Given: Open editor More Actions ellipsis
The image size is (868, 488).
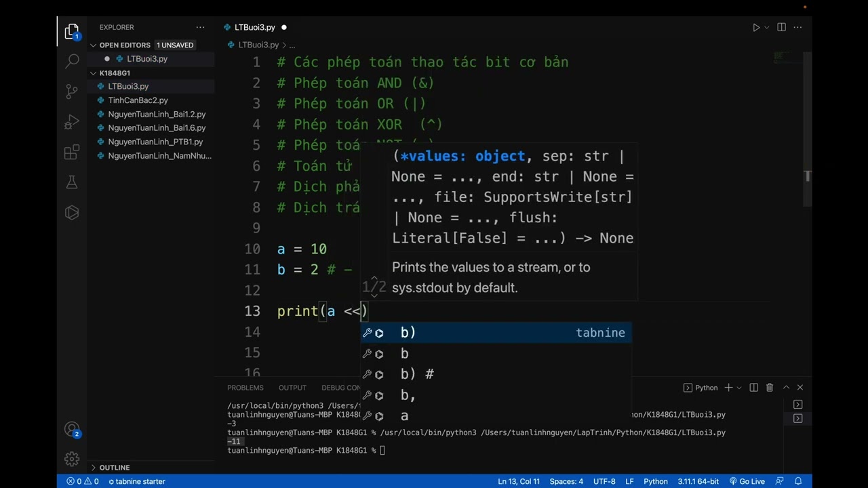Looking at the screenshot, I should pos(798,28).
